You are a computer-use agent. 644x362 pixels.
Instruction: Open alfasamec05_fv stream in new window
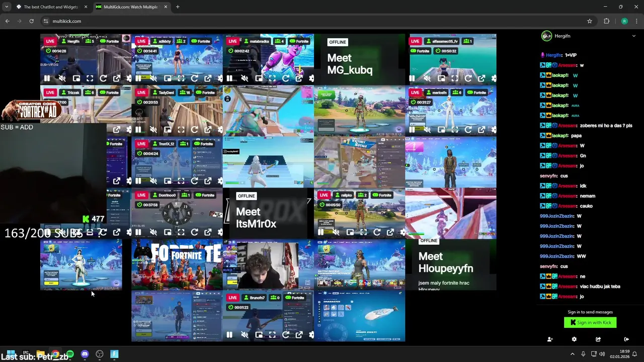pyautogui.click(x=481, y=78)
